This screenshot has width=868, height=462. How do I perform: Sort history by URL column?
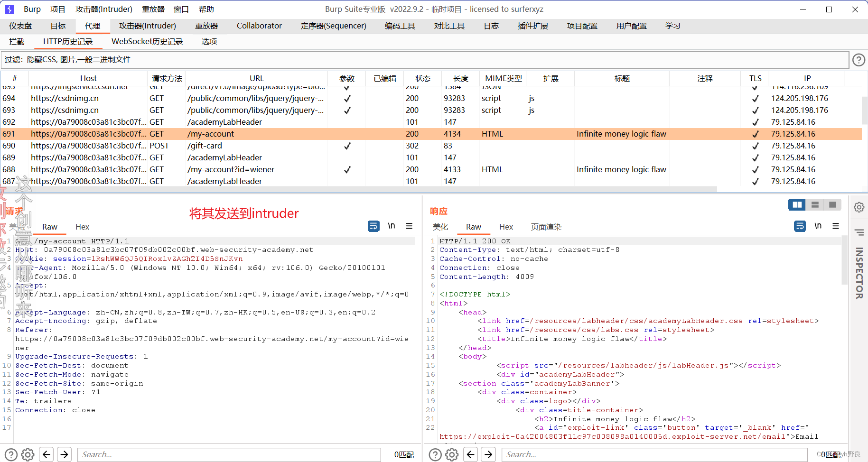257,78
